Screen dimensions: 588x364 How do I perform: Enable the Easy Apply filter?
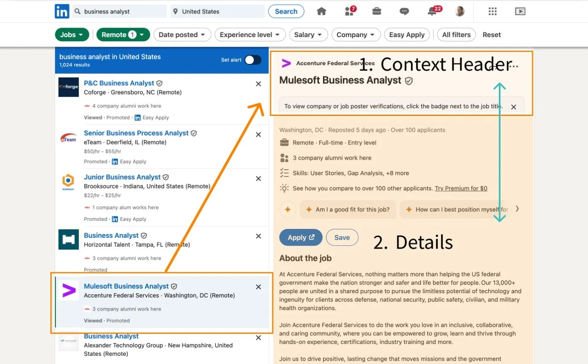click(x=407, y=35)
